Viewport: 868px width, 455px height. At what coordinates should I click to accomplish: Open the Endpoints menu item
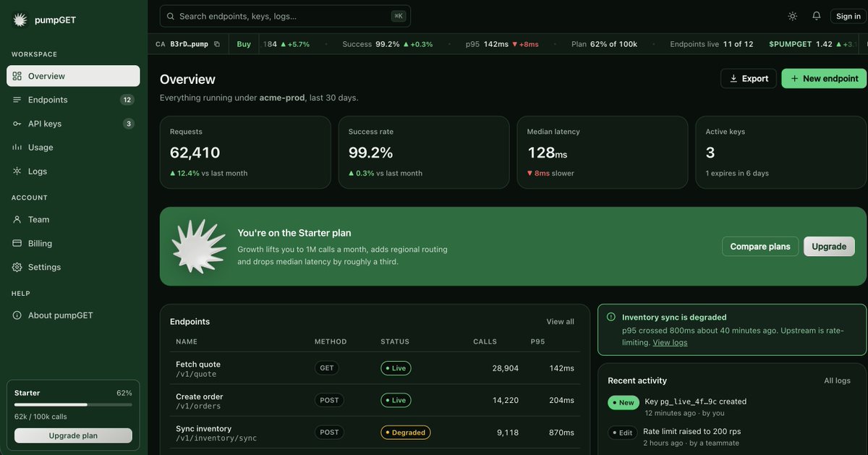(x=73, y=100)
